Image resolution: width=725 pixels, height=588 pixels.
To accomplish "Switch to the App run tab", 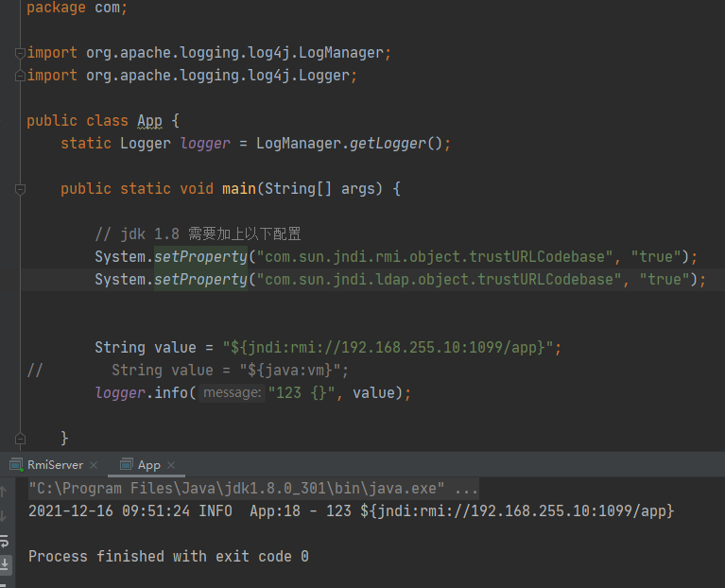I will (x=149, y=464).
